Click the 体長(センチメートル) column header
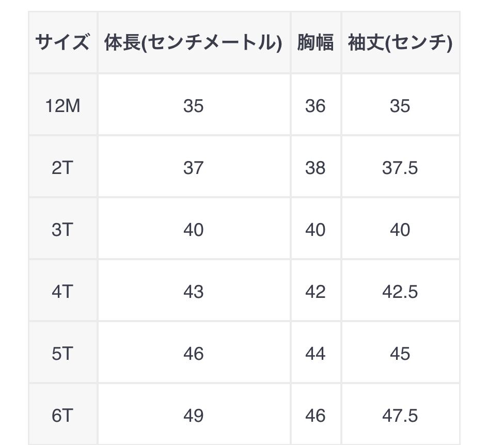The width and height of the screenshot is (504, 445). pos(193,43)
